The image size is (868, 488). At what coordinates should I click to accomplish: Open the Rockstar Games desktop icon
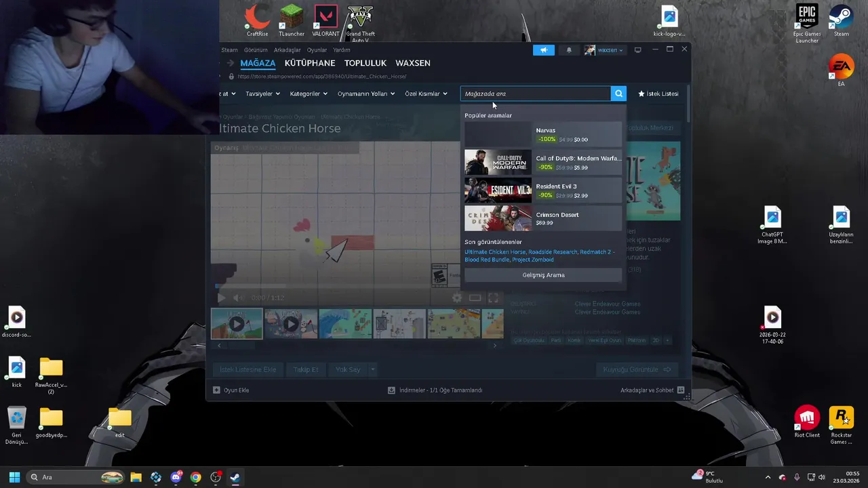point(842,426)
